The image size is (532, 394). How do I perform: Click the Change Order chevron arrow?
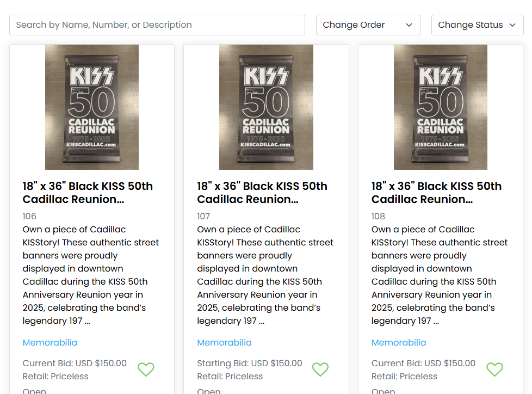(409, 25)
